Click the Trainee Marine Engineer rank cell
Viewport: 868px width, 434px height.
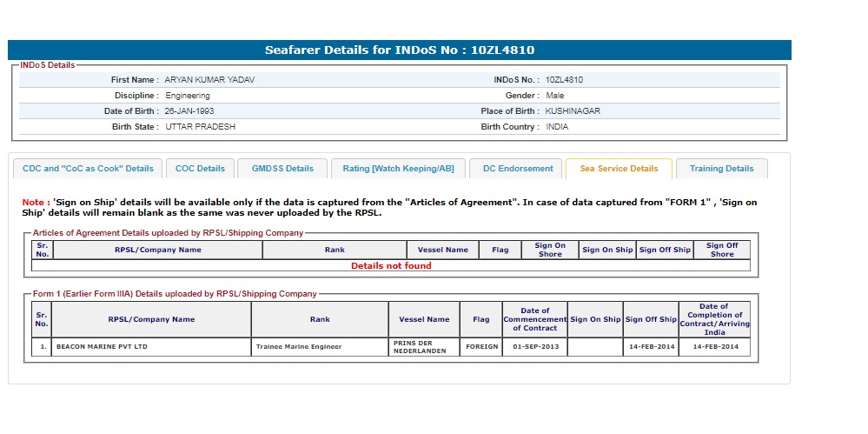299,347
